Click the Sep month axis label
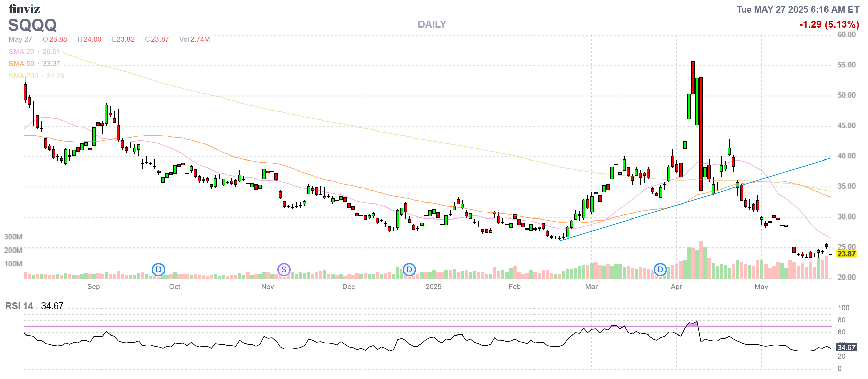Screen dimensions: 868x379 pyautogui.click(x=93, y=287)
